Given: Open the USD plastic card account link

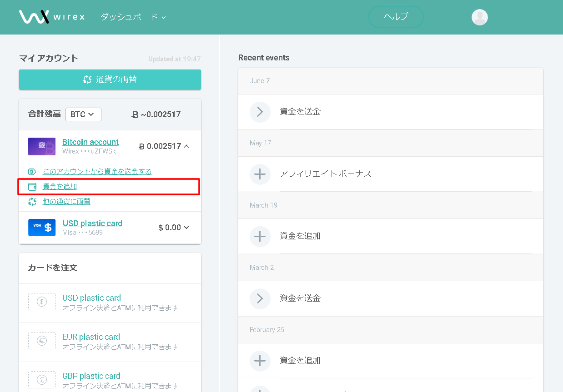Looking at the screenshot, I should tap(92, 223).
